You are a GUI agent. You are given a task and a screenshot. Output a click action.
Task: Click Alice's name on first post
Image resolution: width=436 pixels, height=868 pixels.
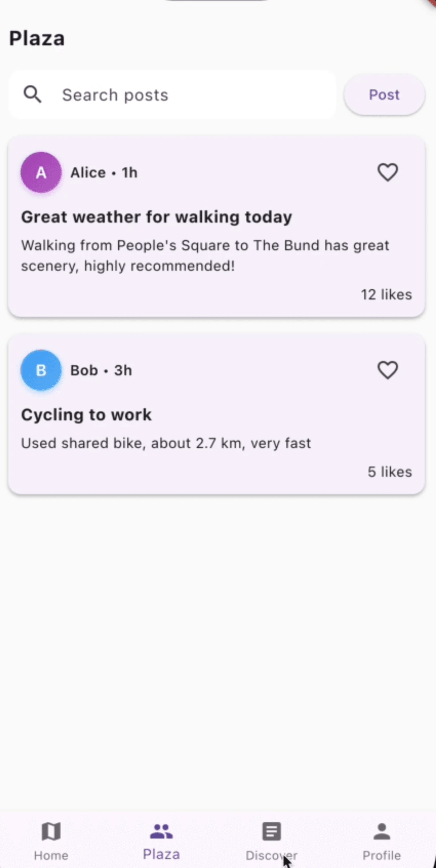tap(88, 173)
